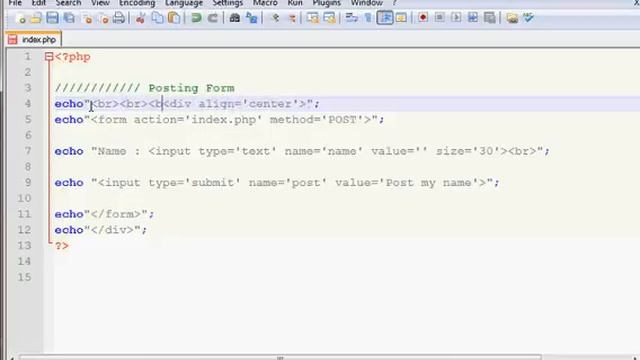Click 'index.php' in the form action line
Screen dimensions: 640x360
(x=224, y=120)
